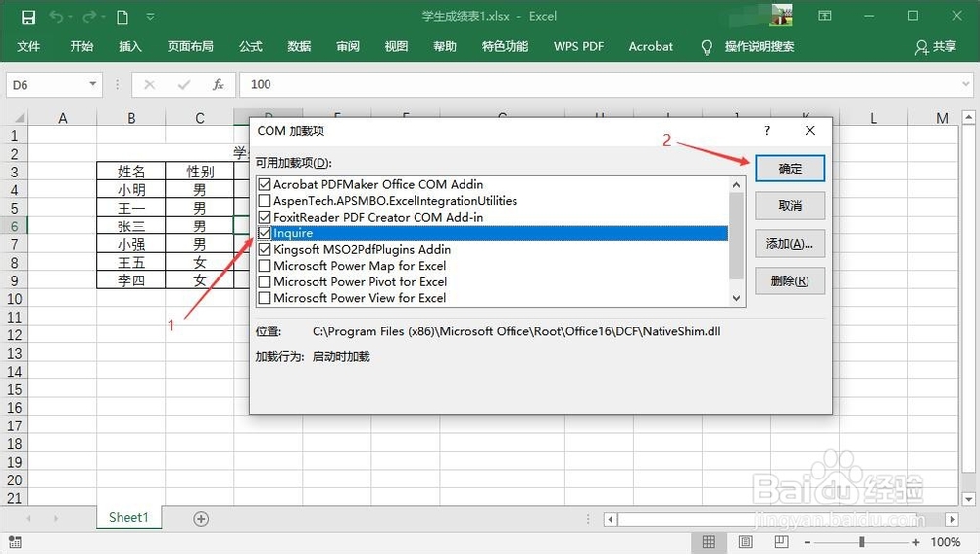Click the cancel X icon in the formula bar

(149, 84)
